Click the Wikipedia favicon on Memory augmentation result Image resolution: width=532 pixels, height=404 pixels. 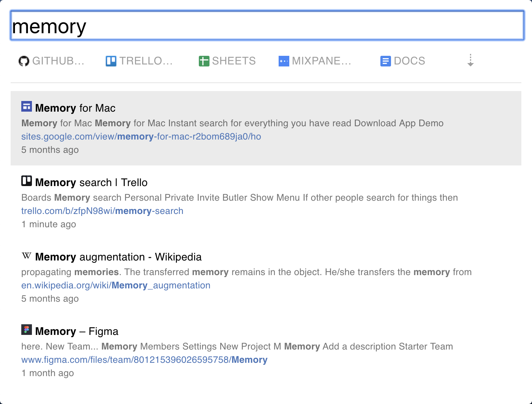click(27, 255)
